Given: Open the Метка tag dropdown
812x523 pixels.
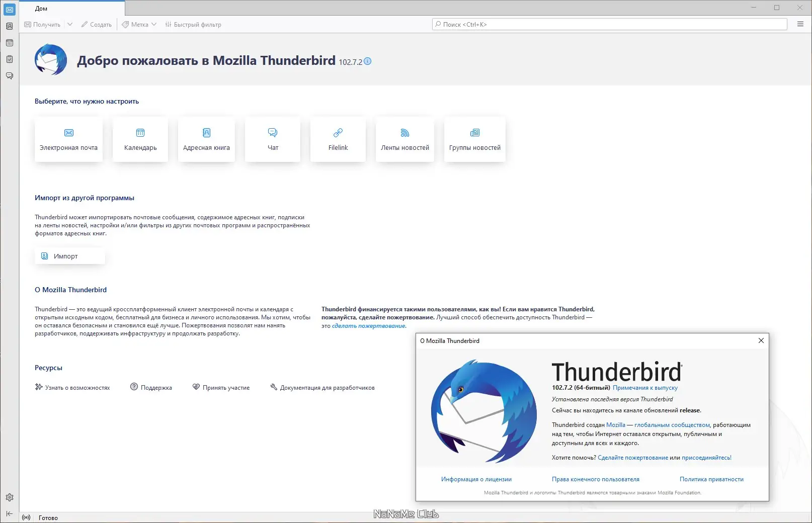Looking at the screenshot, I should point(139,24).
